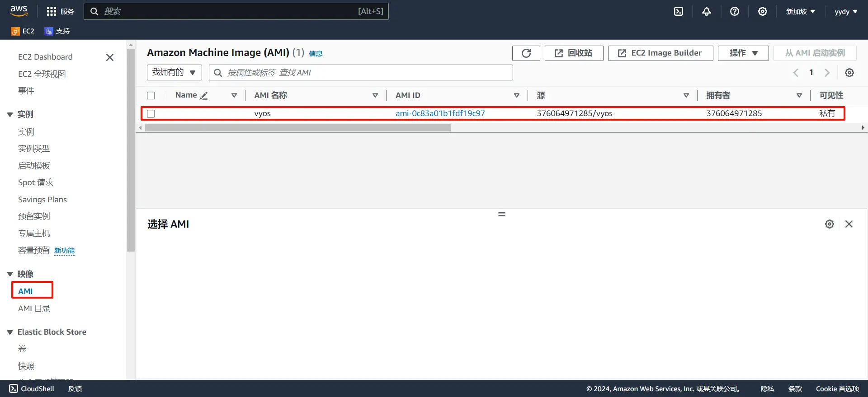Image resolution: width=868 pixels, height=397 pixels.
Task: Open details panel preferences gear
Action: click(x=830, y=224)
